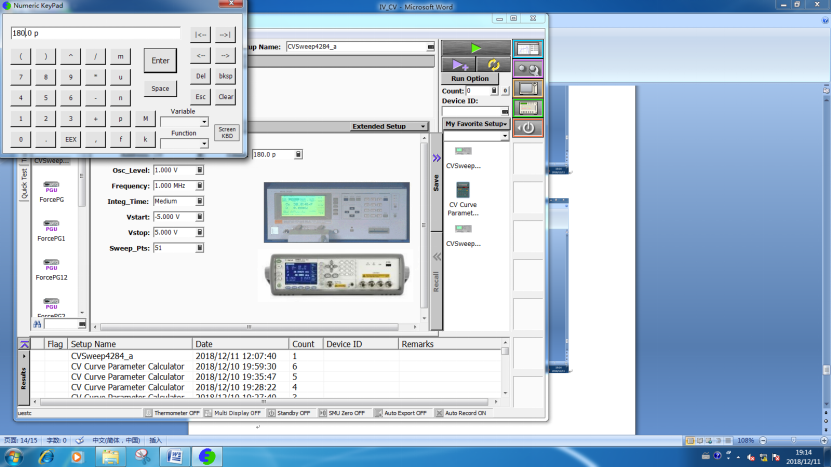Click the Clear keypad button
This screenshot has height=468, width=831.
click(226, 96)
